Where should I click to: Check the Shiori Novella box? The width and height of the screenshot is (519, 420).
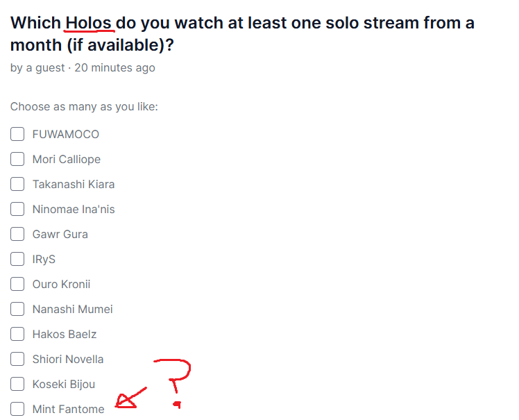pyautogui.click(x=17, y=359)
